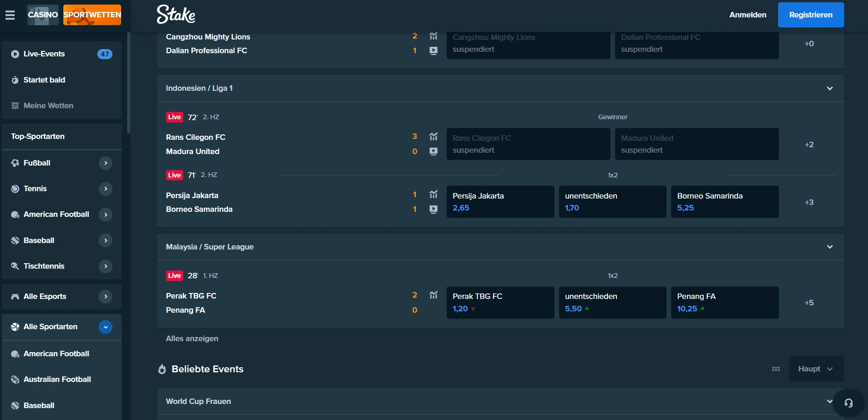
Task: Click the Tennis ball icon
Action: pyautogui.click(x=15, y=188)
